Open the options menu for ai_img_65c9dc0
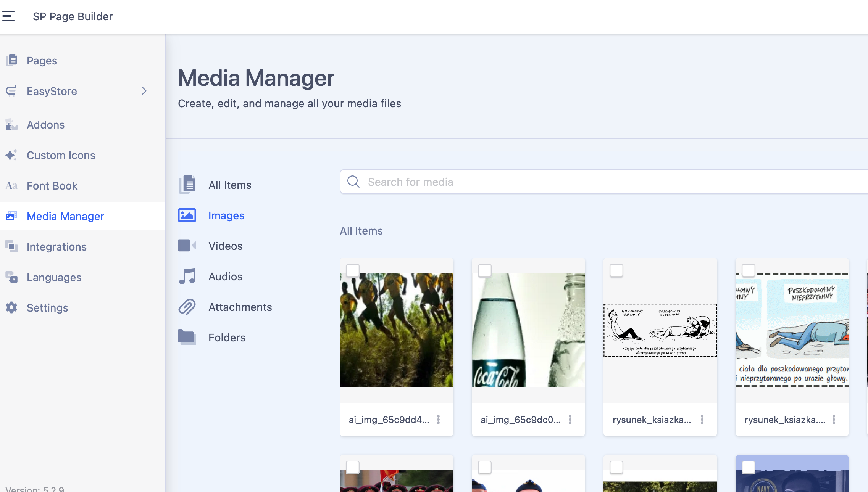This screenshot has height=492, width=868. click(570, 420)
